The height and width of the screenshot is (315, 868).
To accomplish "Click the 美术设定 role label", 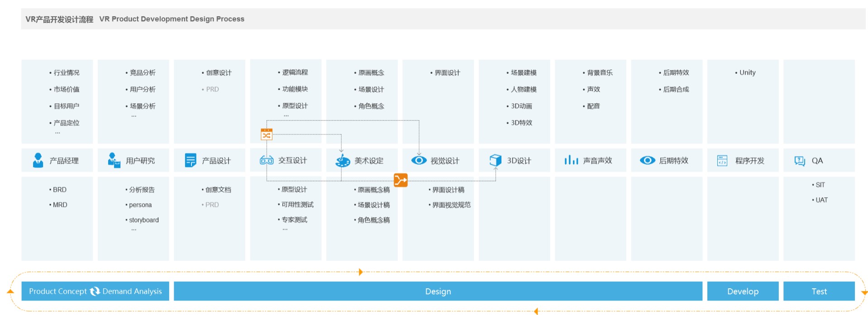I will (x=369, y=161).
